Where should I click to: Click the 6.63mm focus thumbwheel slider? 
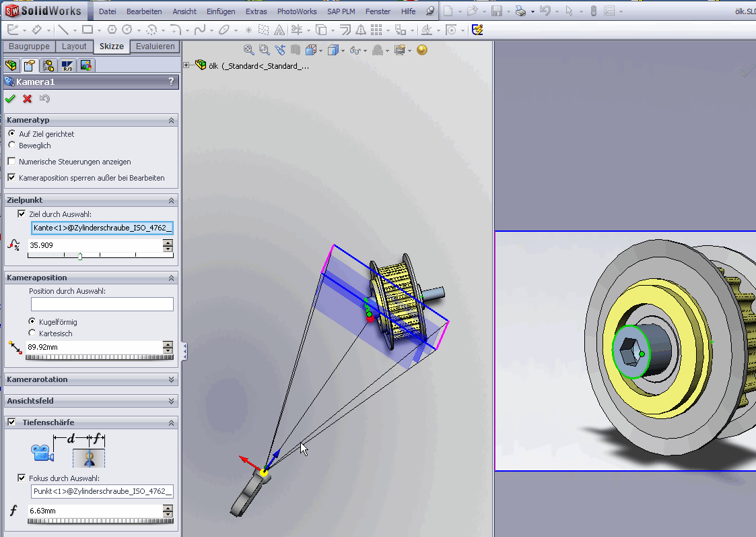100,521
